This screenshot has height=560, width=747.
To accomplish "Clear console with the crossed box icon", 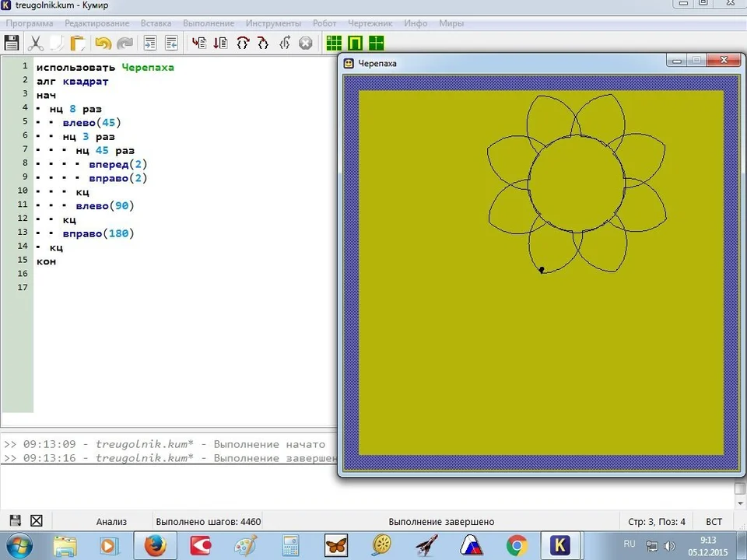I will (37, 520).
